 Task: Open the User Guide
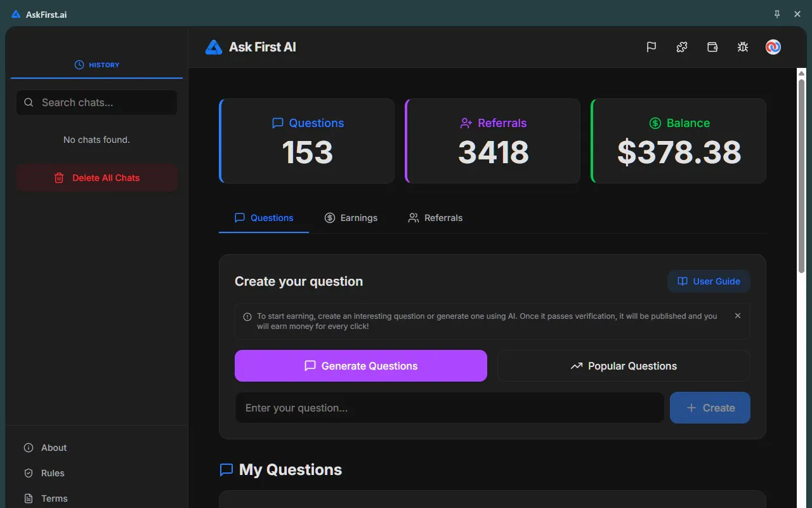709,281
